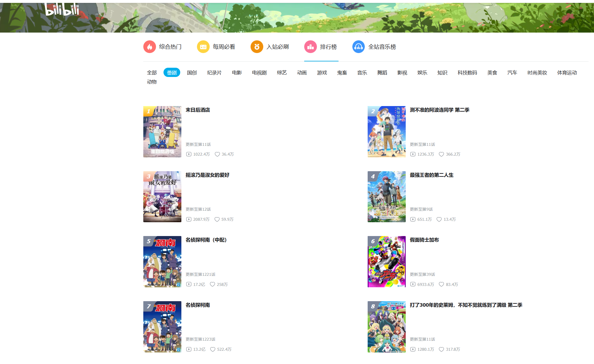Click the rank 6 假面骑士加布 poster

[x=387, y=262]
